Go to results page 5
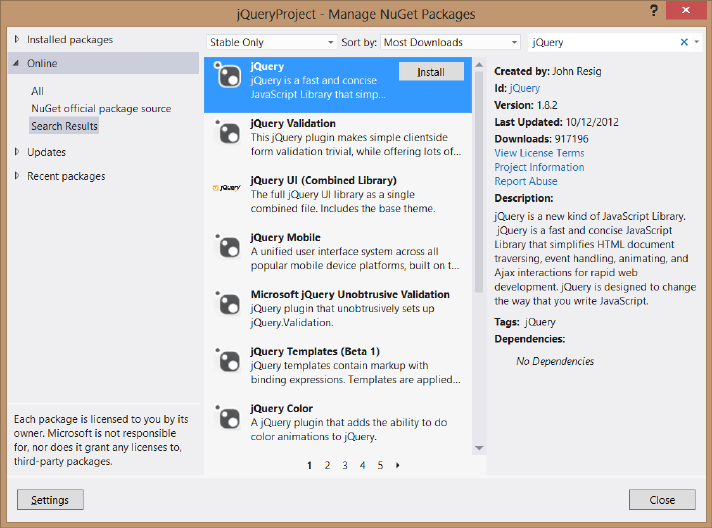 point(380,465)
